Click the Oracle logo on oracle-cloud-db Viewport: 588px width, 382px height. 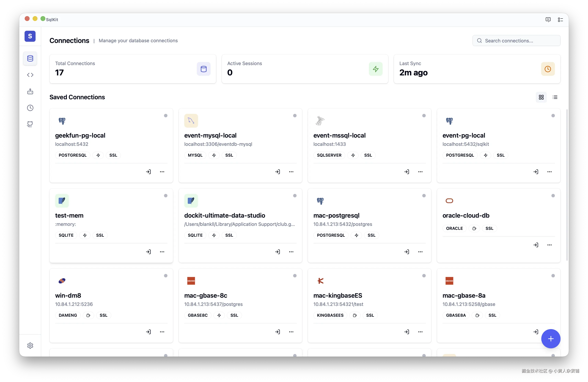(x=449, y=201)
